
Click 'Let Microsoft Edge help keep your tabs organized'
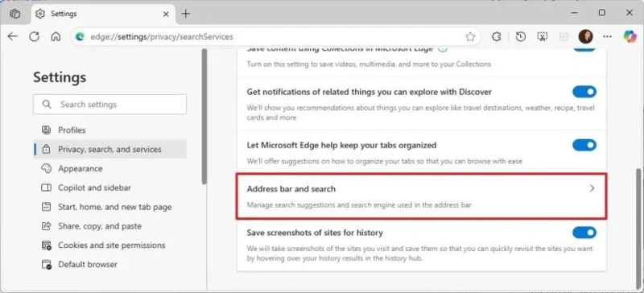click(x=341, y=145)
